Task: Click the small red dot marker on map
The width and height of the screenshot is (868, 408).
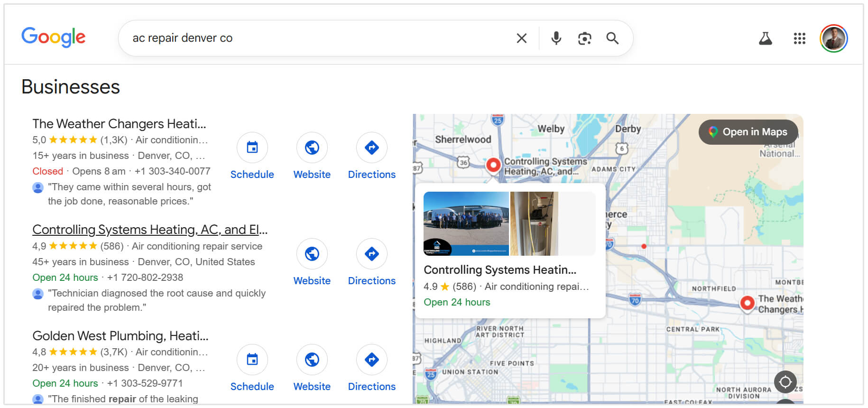Action: click(644, 246)
